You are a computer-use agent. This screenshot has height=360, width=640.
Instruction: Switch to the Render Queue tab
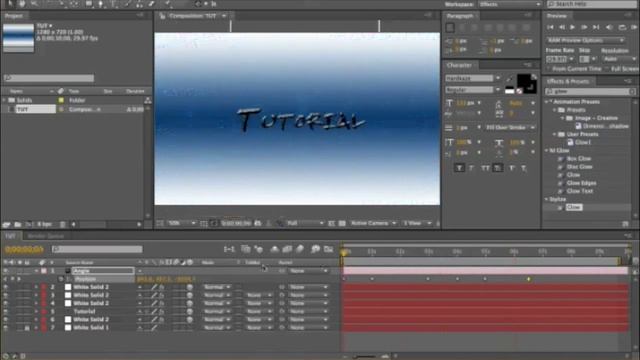click(46, 236)
